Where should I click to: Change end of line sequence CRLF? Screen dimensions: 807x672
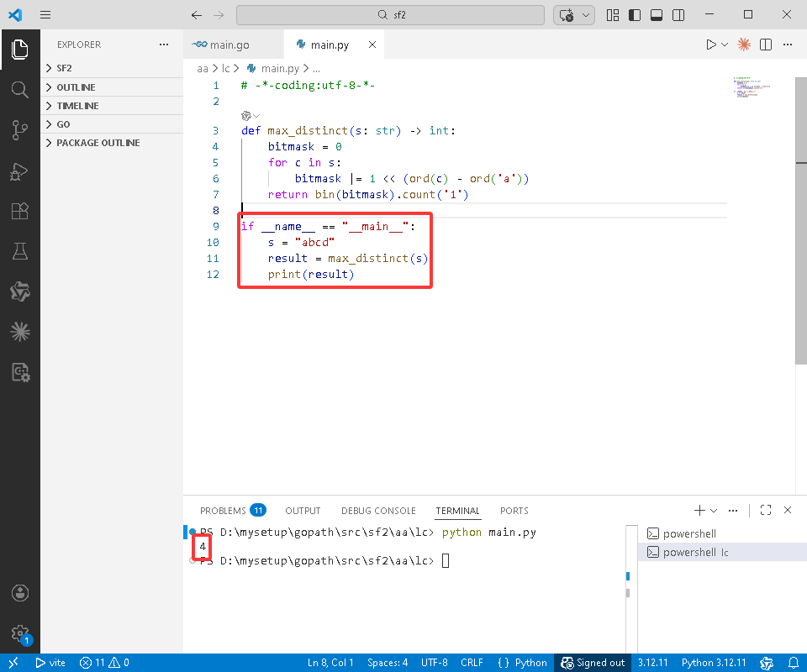[x=472, y=663]
